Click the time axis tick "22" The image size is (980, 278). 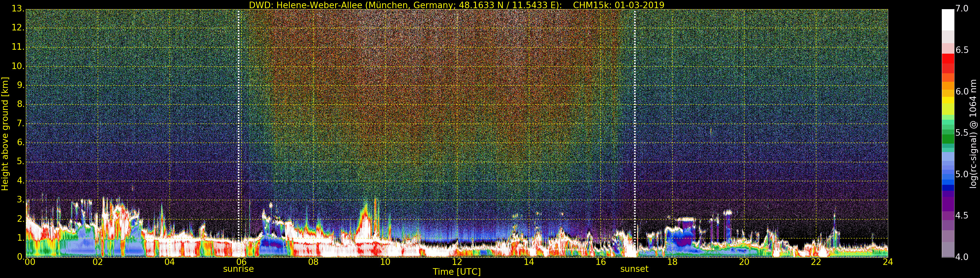tap(816, 262)
